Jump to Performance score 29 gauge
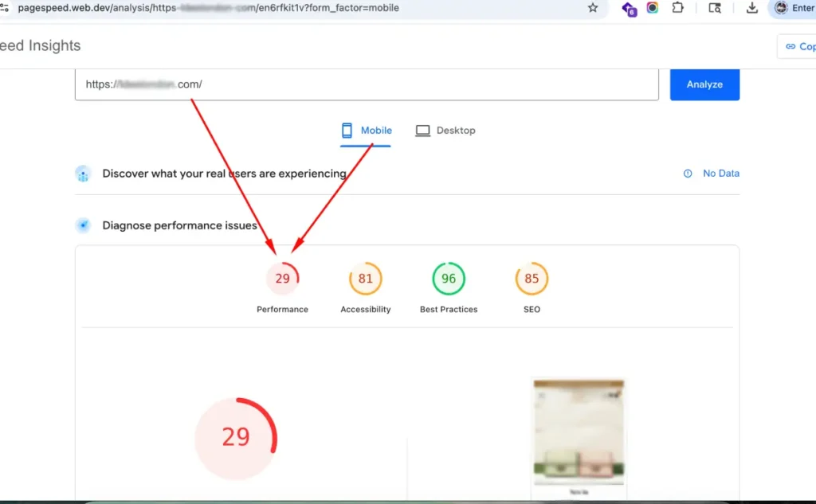Screen dimensions: 816x504 click(x=283, y=278)
